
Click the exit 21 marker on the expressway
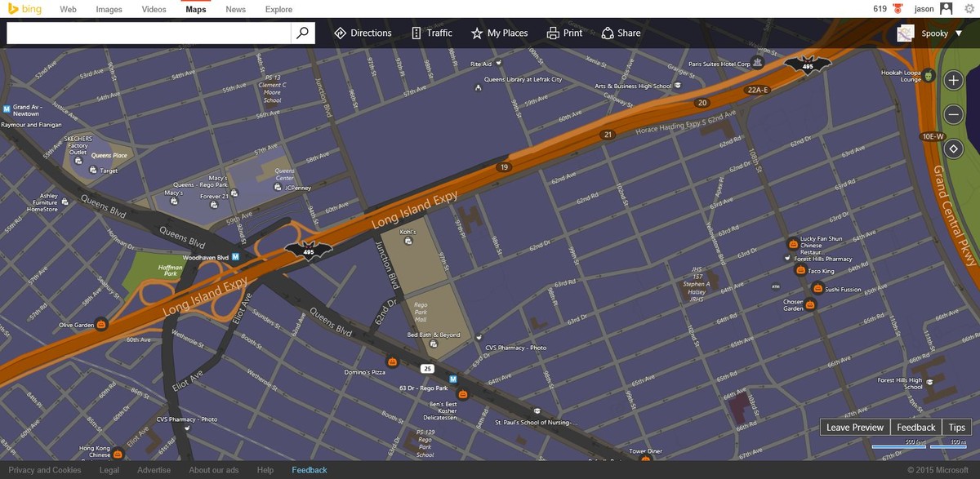(x=607, y=135)
